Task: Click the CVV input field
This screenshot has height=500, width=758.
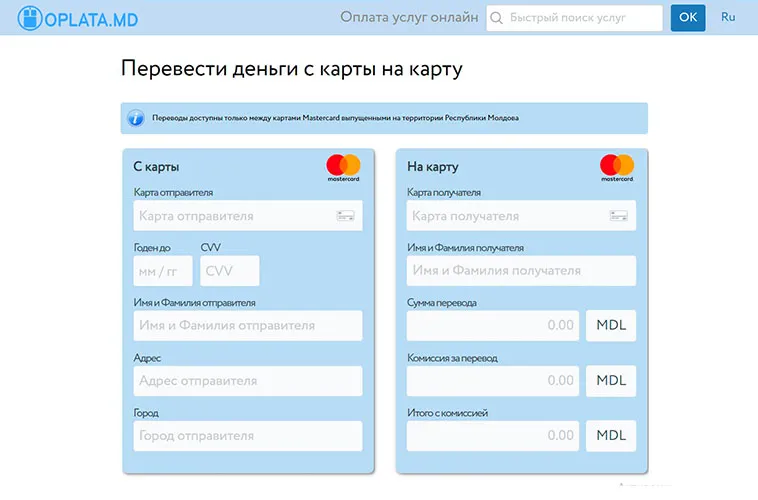Action: tap(229, 271)
